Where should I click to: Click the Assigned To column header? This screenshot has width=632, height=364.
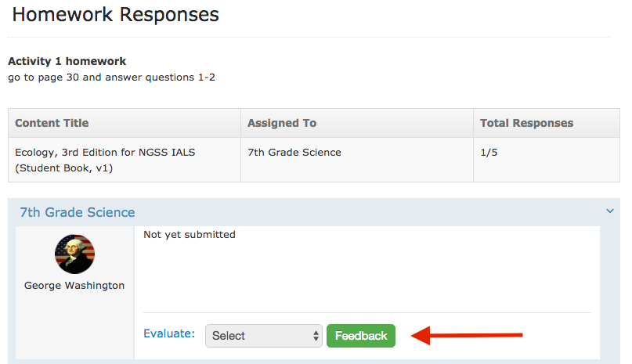282,123
